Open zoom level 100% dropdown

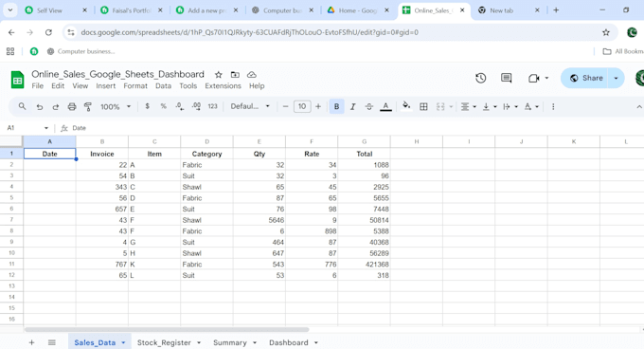click(x=116, y=107)
